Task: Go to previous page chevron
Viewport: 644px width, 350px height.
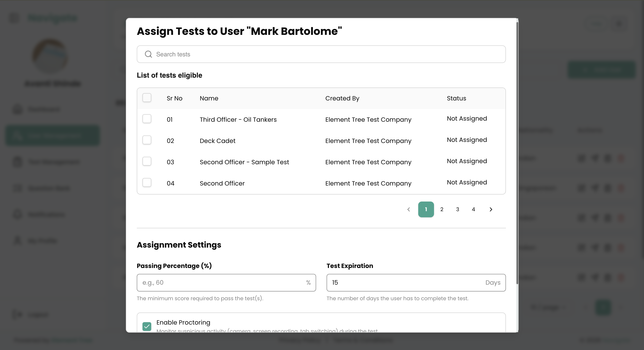Action: point(409,209)
